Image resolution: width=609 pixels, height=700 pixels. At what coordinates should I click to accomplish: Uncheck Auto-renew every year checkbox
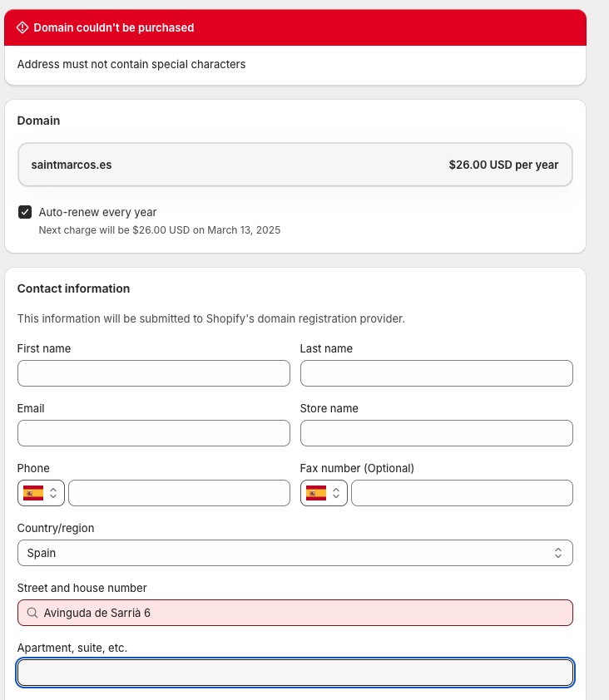[x=25, y=212]
